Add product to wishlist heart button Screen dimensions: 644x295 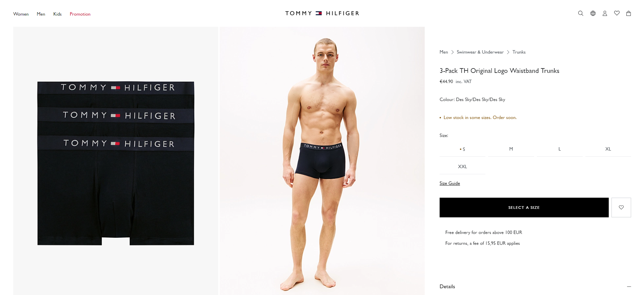pos(621,208)
